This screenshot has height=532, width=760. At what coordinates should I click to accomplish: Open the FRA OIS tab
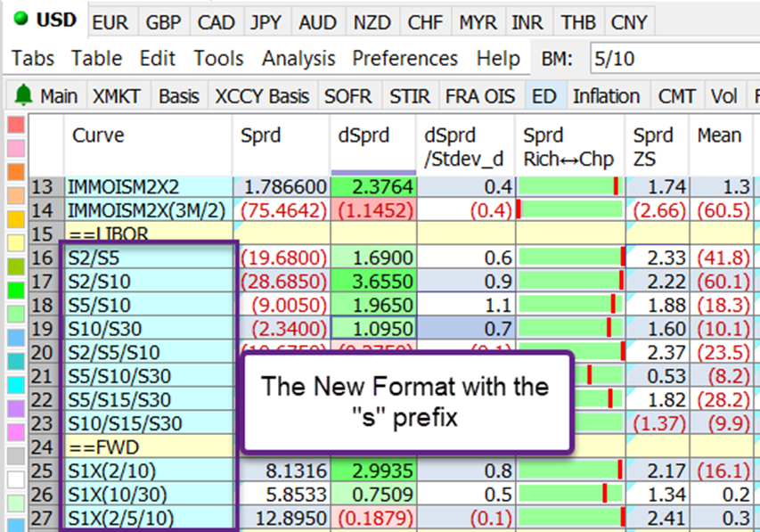click(480, 95)
